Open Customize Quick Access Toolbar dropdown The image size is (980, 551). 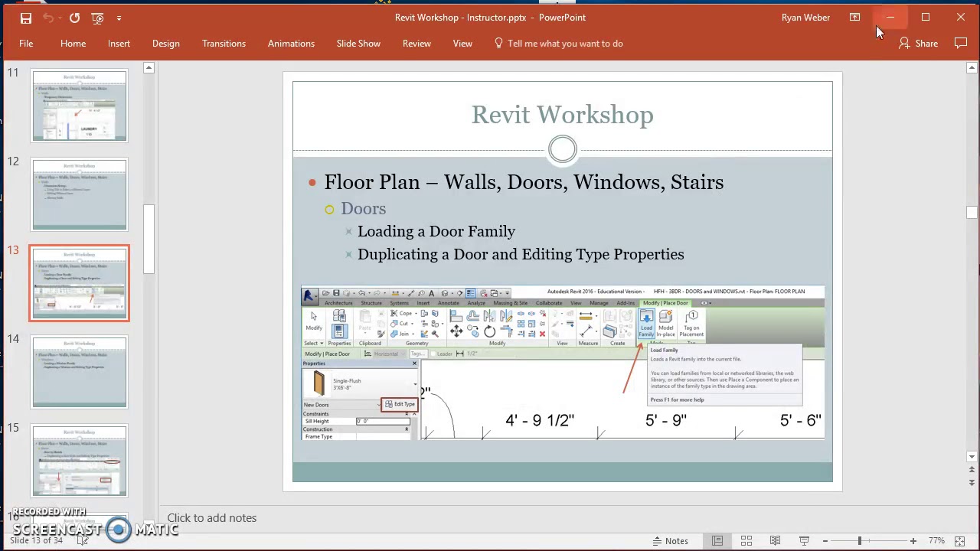(x=119, y=18)
